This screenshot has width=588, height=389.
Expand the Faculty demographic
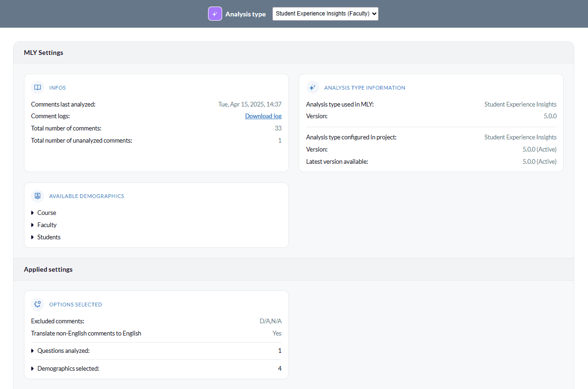[44, 225]
